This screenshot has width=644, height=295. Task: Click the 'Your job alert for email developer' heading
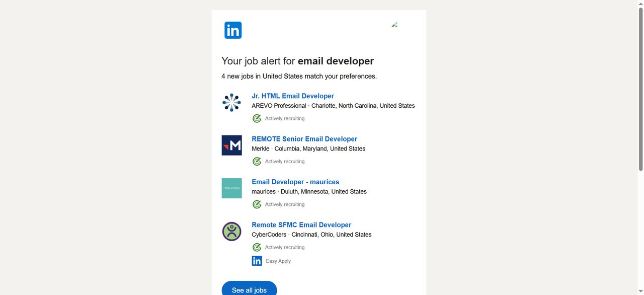click(x=297, y=61)
